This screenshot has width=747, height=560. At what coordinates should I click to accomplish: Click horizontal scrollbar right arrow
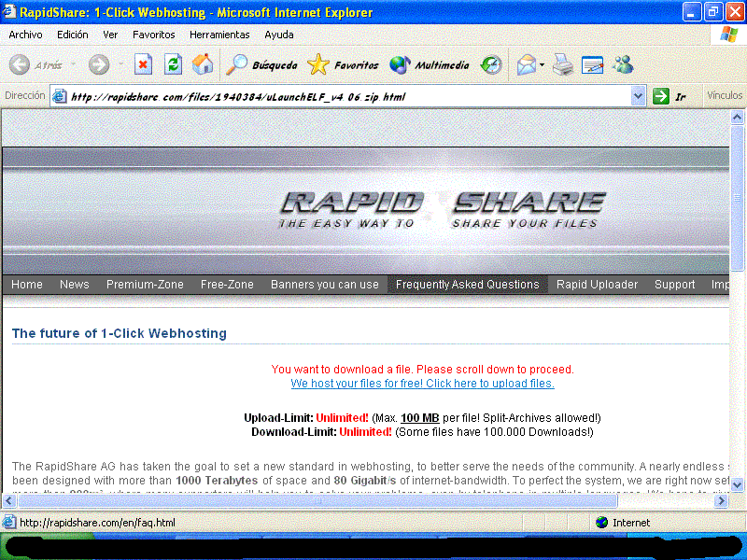pos(721,501)
